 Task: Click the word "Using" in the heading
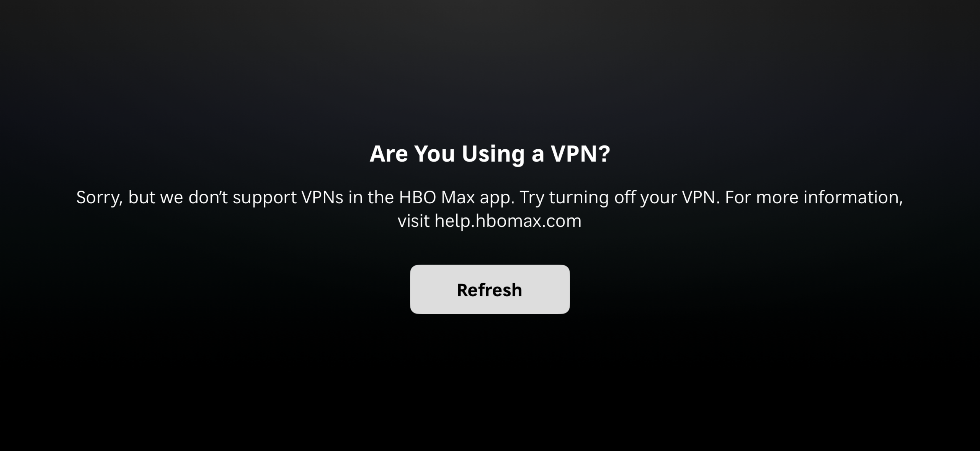click(493, 154)
